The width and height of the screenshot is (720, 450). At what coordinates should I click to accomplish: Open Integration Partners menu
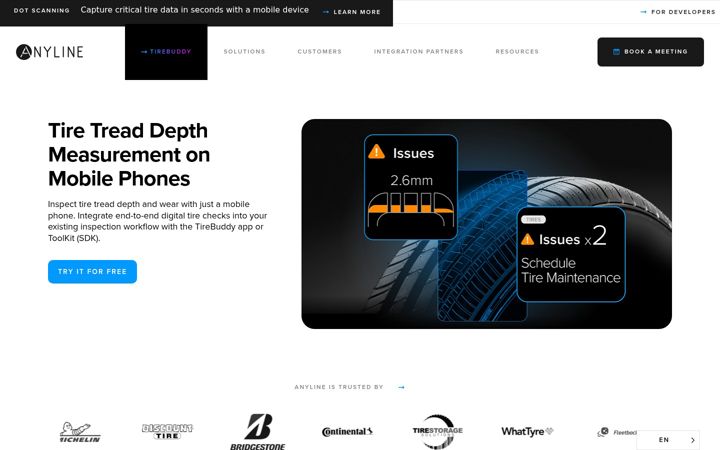click(418, 52)
